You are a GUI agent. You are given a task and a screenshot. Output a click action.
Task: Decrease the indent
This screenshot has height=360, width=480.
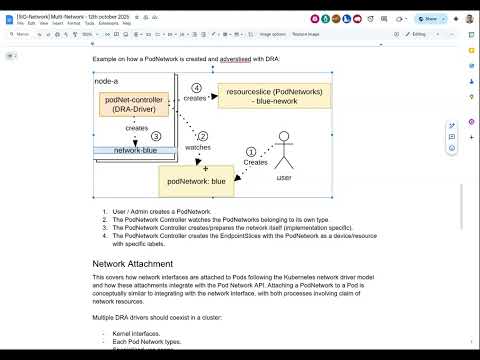[195, 34]
